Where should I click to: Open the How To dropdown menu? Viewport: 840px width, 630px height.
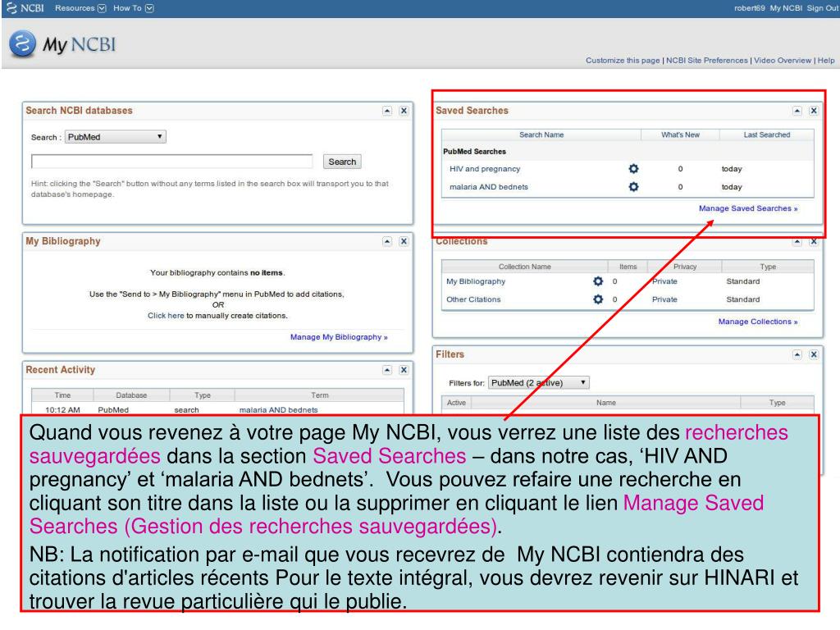[x=134, y=8]
